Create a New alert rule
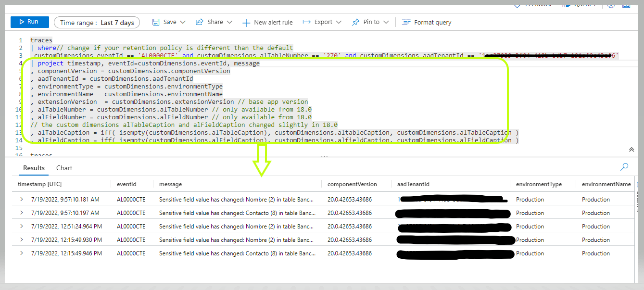This screenshot has height=290, width=644. [267, 23]
